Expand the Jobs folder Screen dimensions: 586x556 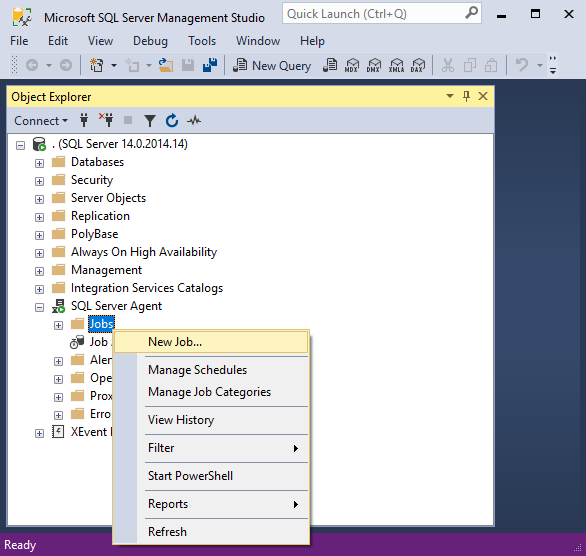58,325
